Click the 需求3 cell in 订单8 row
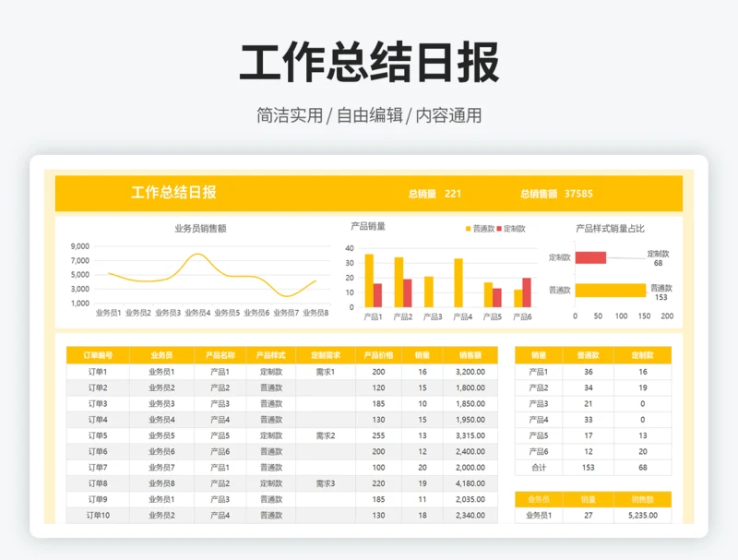This screenshot has width=738, height=560. coord(325,483)
